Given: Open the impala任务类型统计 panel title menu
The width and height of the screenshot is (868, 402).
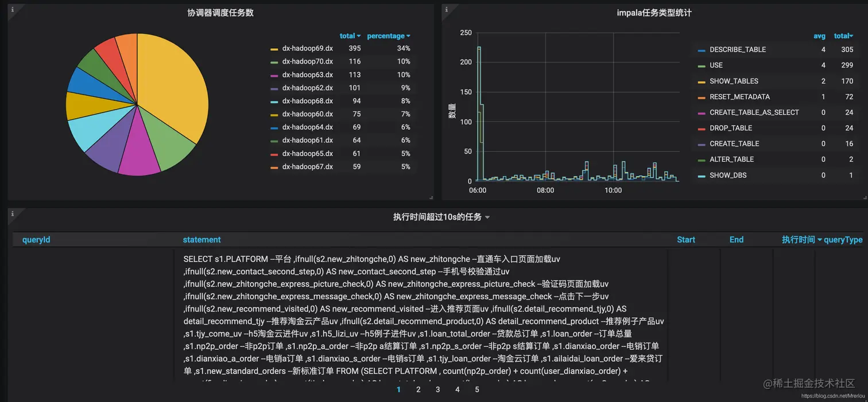Looking at the screenshot, I should tap(654, 13).
